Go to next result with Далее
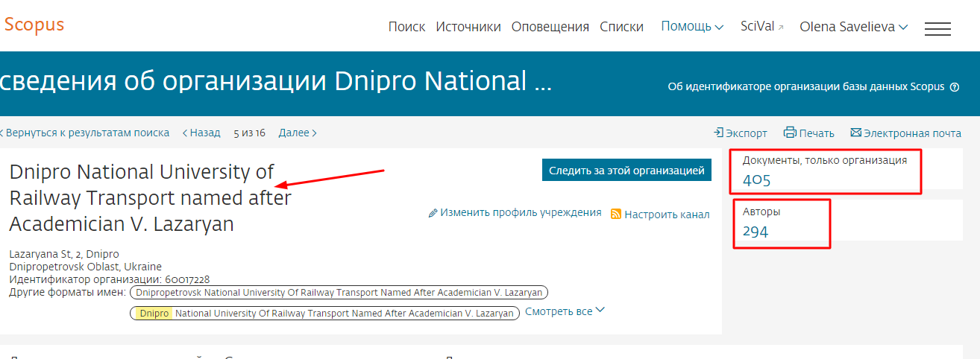This screenshot has height=359, width=980. click(x=298, y=133)
